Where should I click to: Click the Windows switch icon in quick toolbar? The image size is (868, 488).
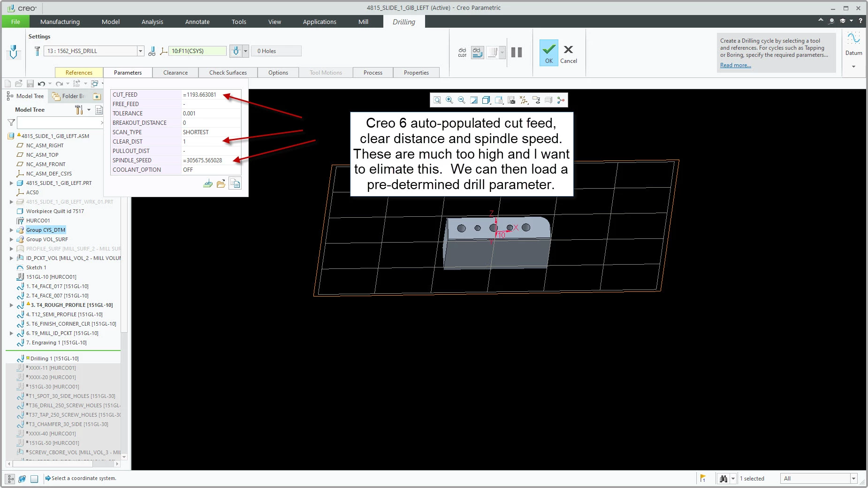point(95,84)
